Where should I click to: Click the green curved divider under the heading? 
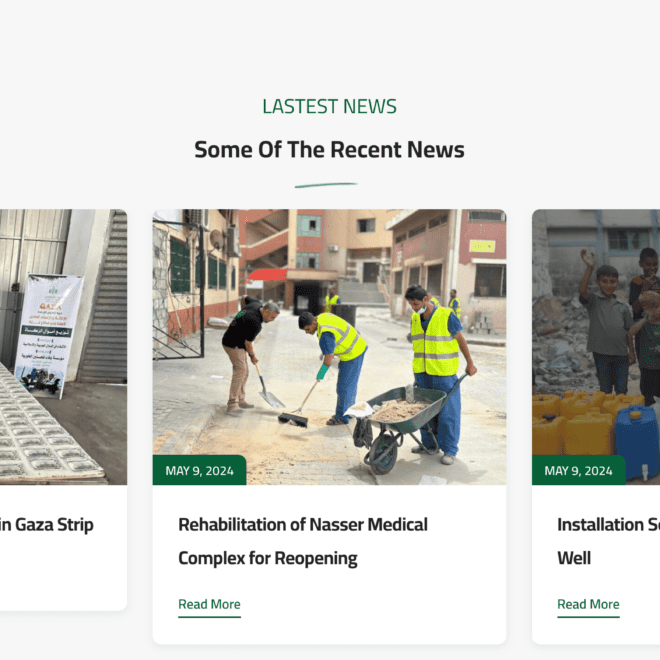tap(326, 185)
